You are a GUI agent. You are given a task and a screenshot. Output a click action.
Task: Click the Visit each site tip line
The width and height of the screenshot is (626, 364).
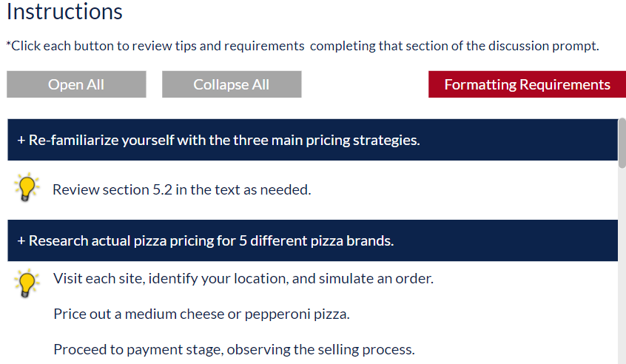(x=243, y=278)
